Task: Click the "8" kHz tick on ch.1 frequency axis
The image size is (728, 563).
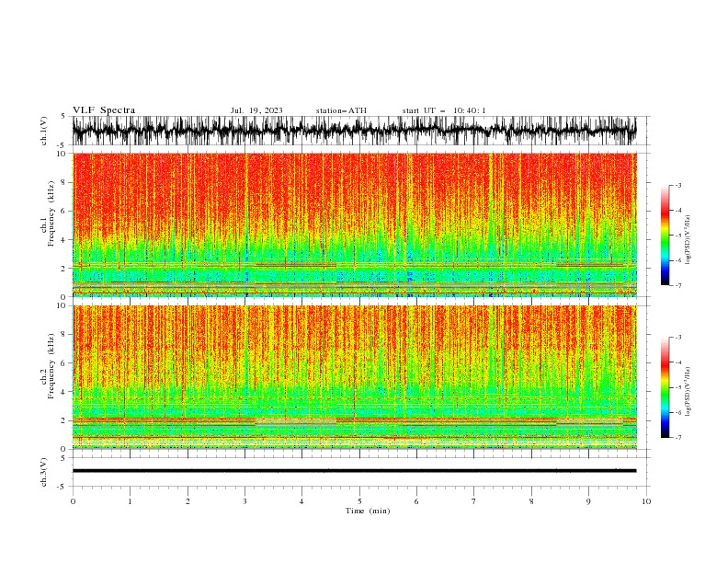Action: coord(64,182)
